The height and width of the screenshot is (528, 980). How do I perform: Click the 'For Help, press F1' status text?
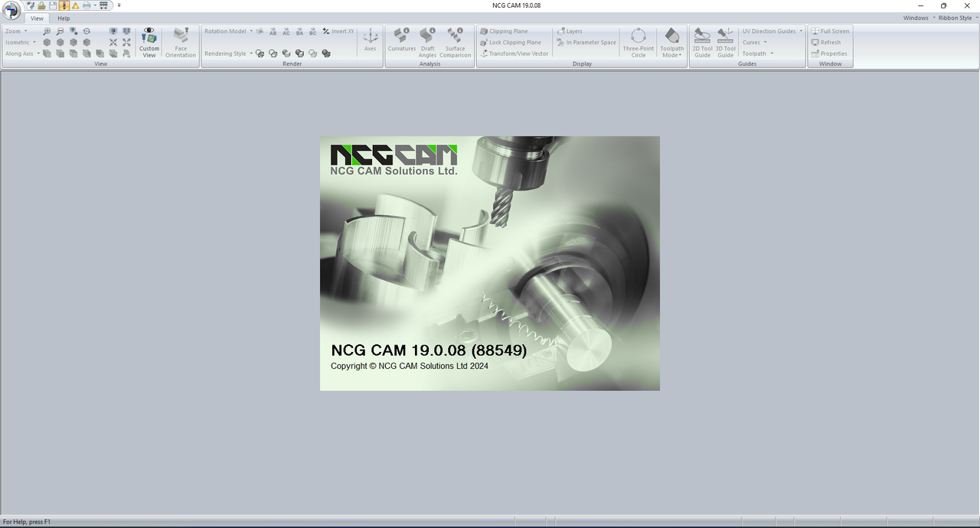point(27,522)
